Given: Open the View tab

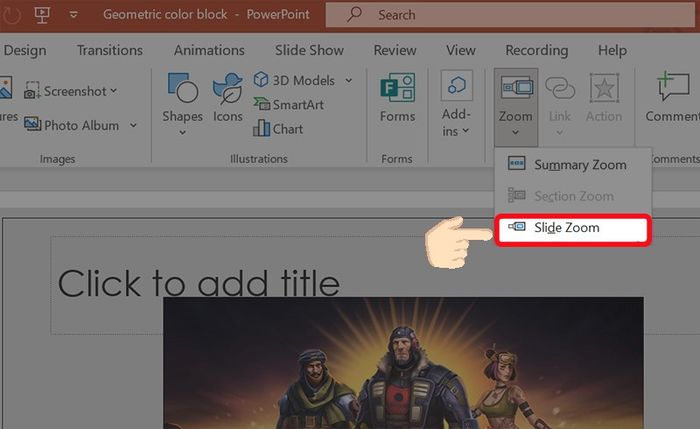Looking at the screenshot, I should (x=461, y=50).
